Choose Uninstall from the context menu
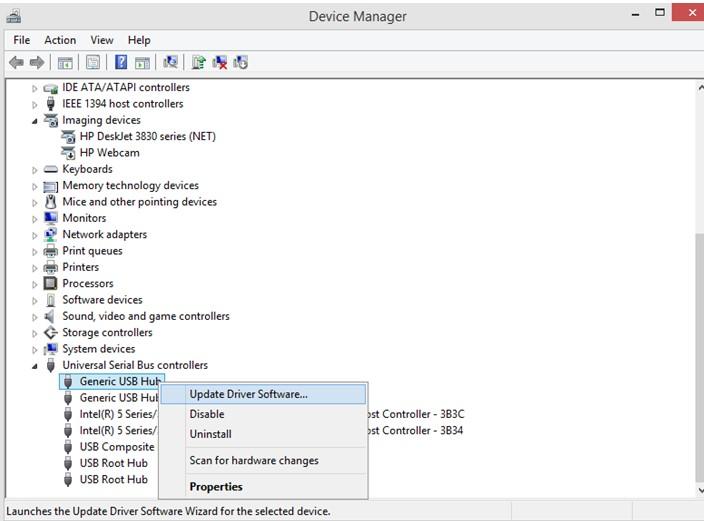704x521 pixels. pos(210,434)
